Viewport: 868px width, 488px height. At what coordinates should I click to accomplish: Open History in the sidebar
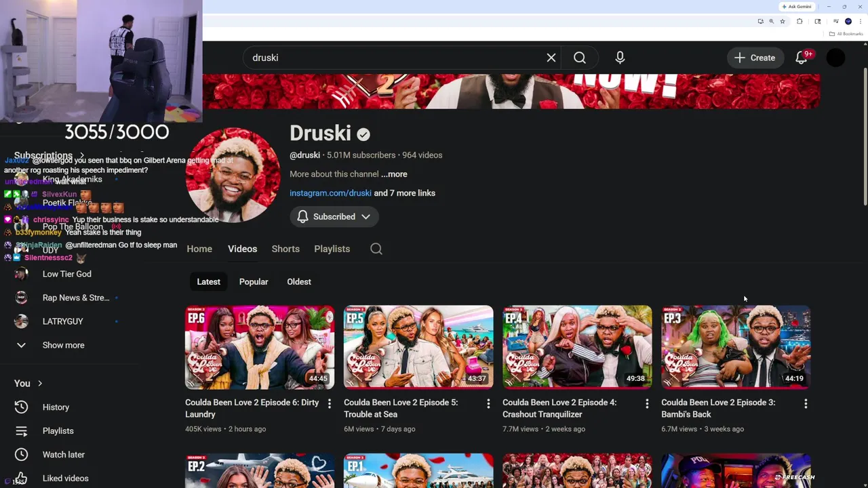[56, 407]
